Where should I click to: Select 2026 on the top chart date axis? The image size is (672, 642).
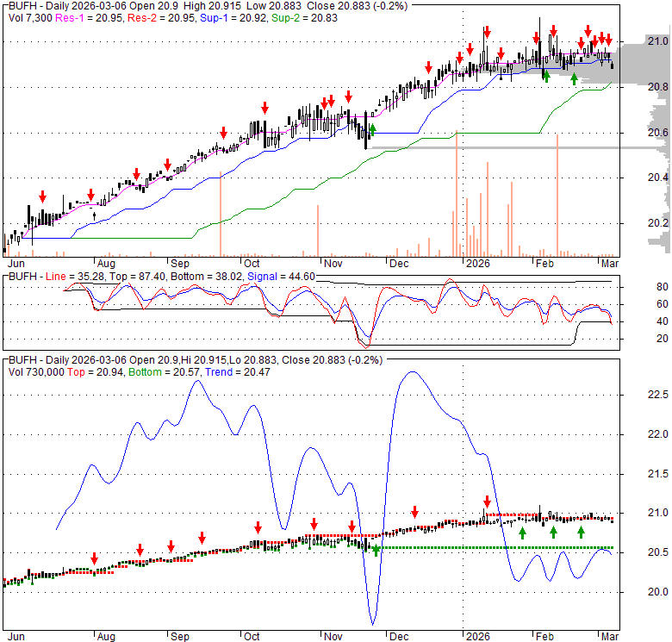478,263
